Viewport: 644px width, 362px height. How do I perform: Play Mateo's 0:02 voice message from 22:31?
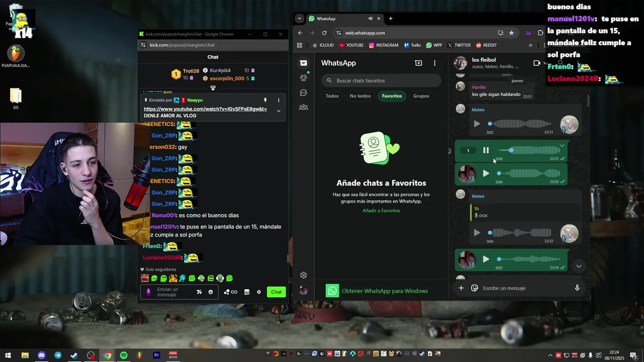[x=477, y=124]
